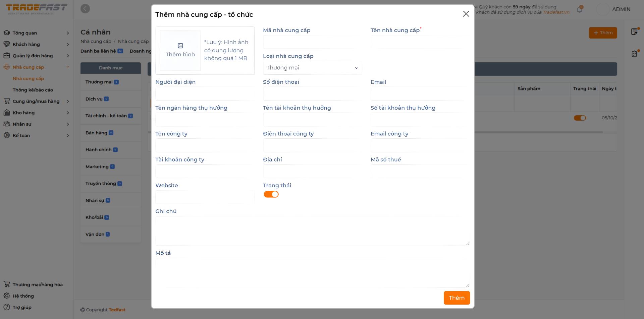Select the Tài chính - kế toán category
Image resolution: width=644 pixels, height=319 pixels.
(106, 116)
